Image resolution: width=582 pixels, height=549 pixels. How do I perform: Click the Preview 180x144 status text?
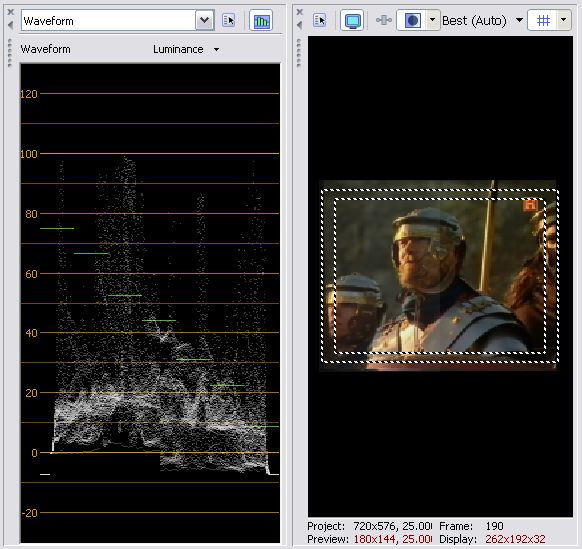coord(370,539)
